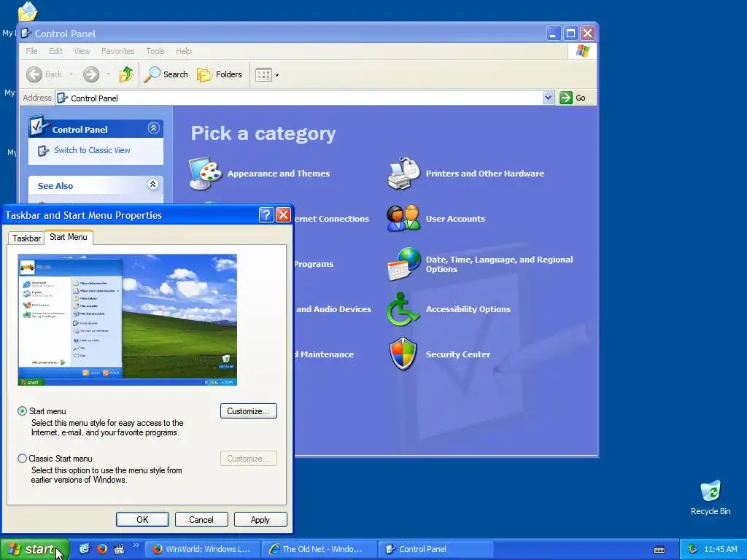The width and height of the screenshot is (747, 560).
Task: Expand the Address bar dropdown arrow
Action: click(x=548, y=98)
